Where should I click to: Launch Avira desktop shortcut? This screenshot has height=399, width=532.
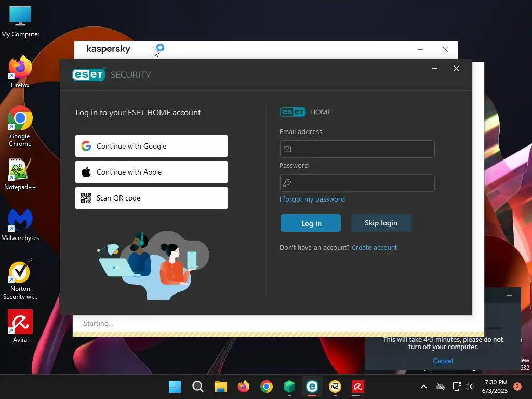pyautogui.click(x=20, y=326)
